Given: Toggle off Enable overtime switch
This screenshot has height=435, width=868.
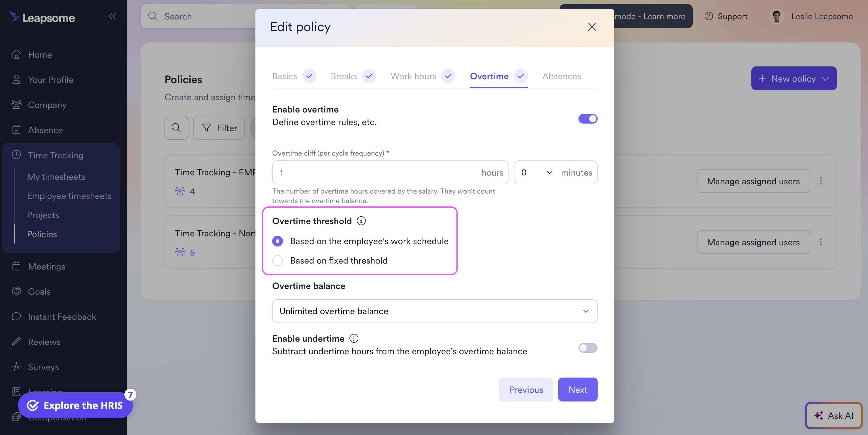Looking at the screenshot, I should [588, 118].
